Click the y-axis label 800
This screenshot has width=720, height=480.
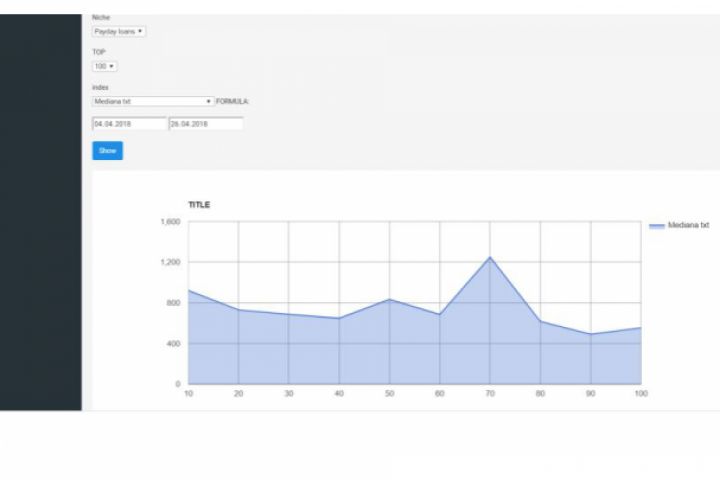[174, 303]
